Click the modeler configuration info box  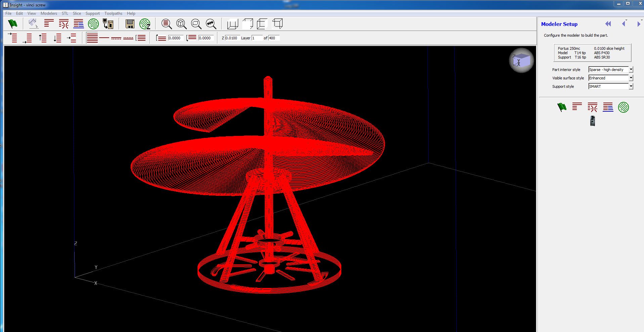[592, 53]
